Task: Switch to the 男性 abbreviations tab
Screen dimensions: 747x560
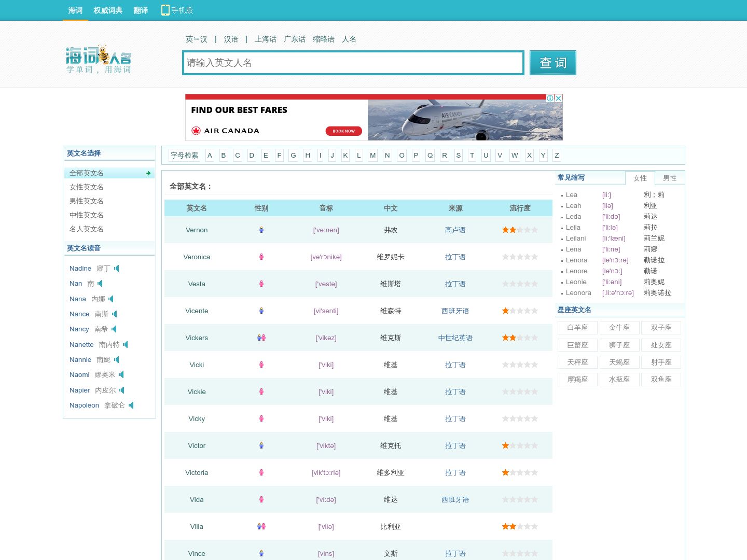Action: click(670, 178)
